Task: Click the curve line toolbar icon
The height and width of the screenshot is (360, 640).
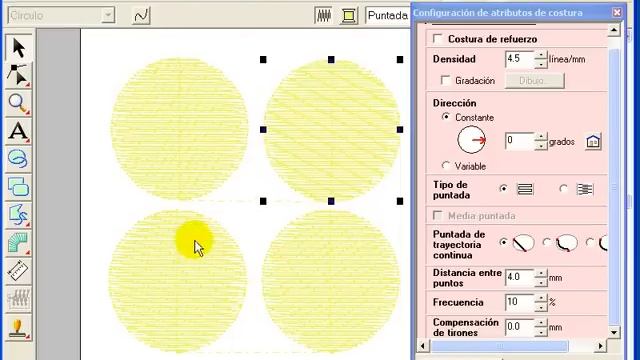Action: [x=141, y=16]
